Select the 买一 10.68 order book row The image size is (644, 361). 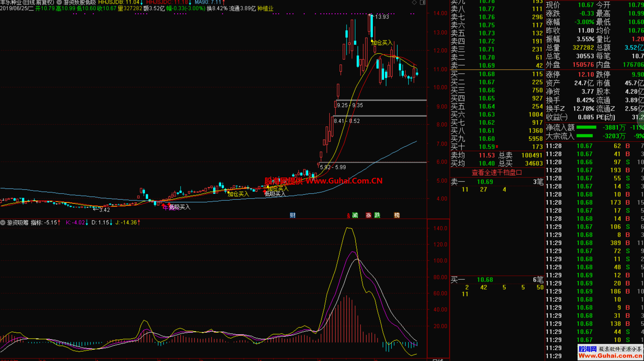click(x=497, y=74)
